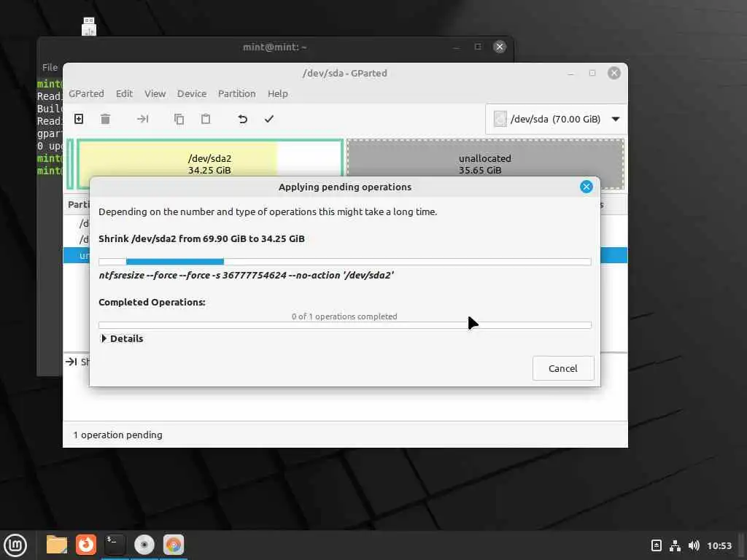
Task: Open the Help menu in GParted
Action: [x=278, y=94]
